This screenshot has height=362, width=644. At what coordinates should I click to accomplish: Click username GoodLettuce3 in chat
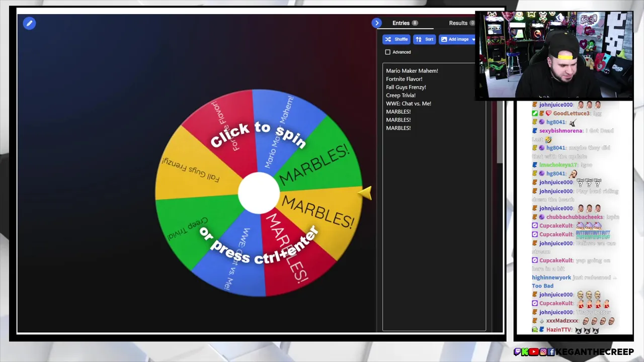point(571,114)
